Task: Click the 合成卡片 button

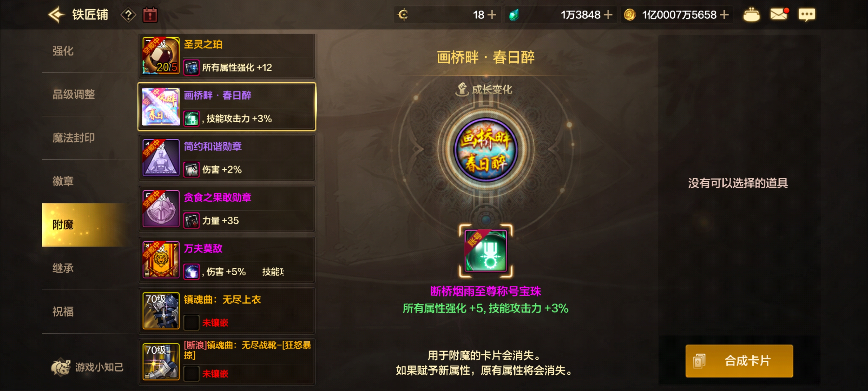Action: pos(739,361)
